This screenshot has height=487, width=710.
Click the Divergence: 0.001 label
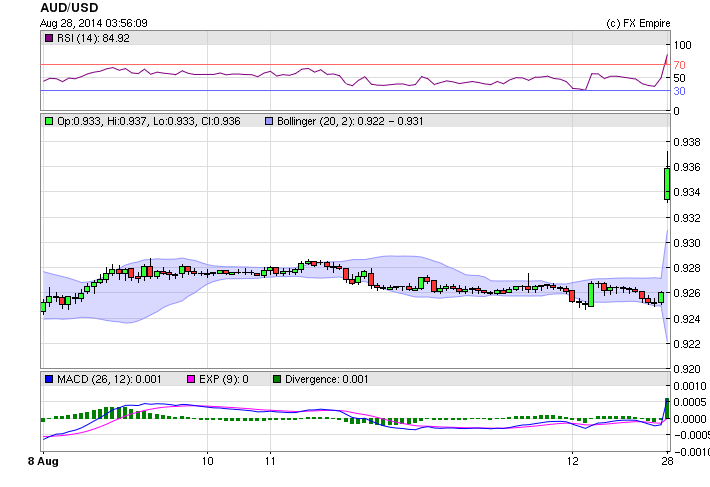click(326, 379)
